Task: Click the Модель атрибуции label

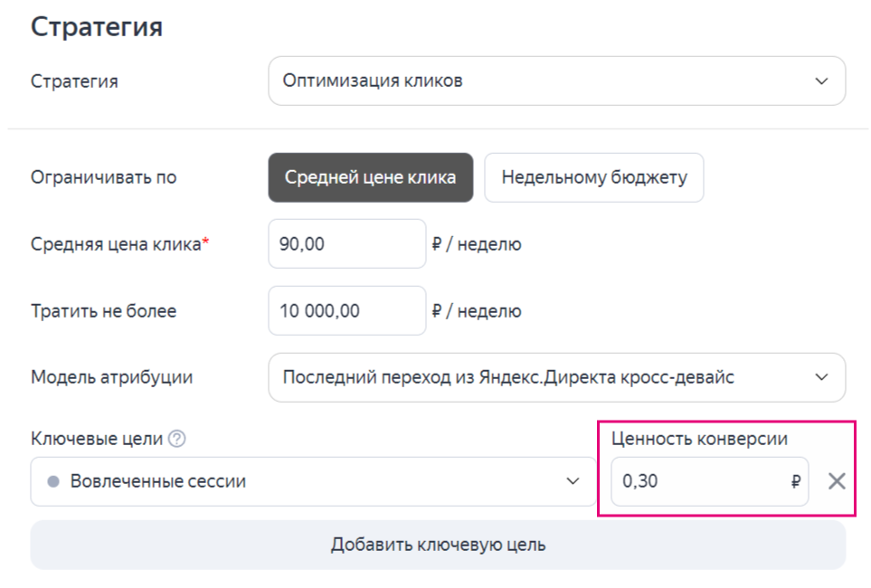Action: [111, 377]
